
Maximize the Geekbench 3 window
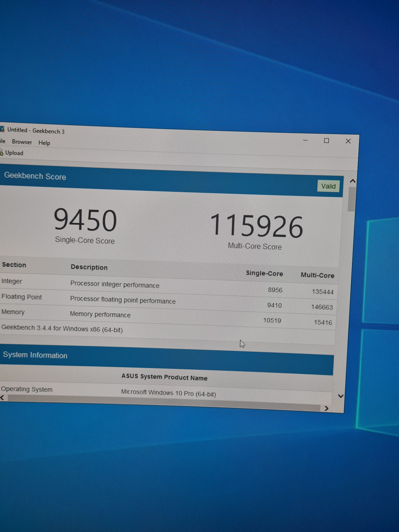coord(326,141)
